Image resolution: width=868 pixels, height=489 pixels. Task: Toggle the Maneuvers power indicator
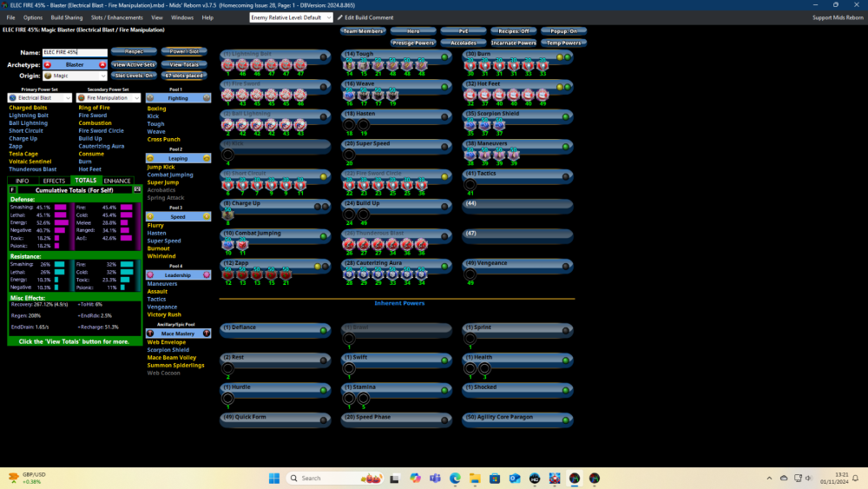pos(566,147)
